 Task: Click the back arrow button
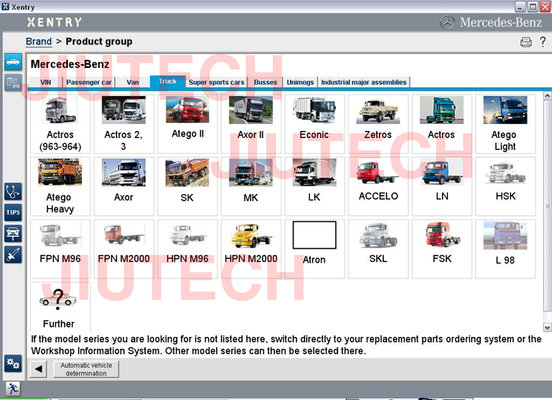pos(38,369)
